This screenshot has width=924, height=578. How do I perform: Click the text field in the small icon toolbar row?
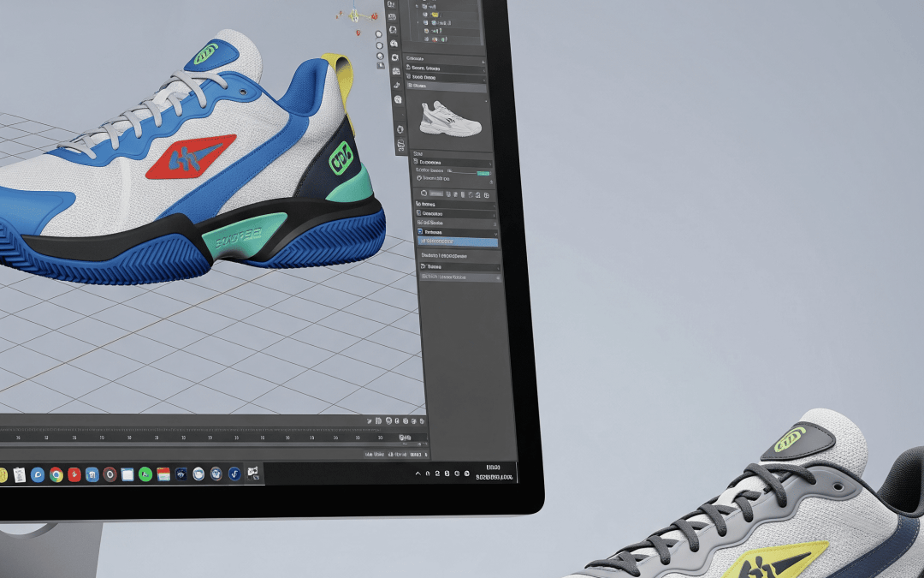click(436, 194)
